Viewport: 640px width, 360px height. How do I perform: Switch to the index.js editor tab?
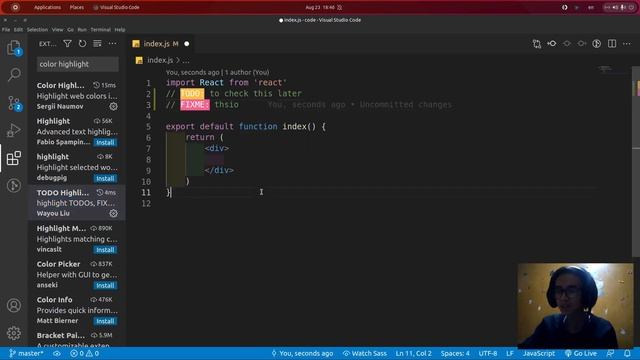(161, 44)
